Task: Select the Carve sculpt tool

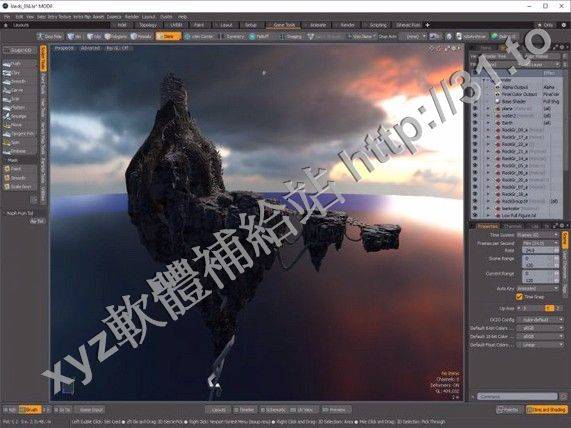Action: coord(19,90)
